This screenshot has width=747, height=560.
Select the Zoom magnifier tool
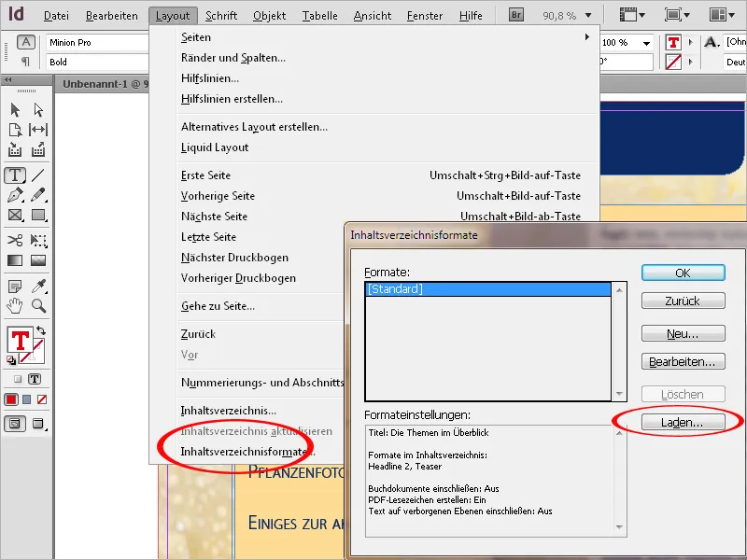tap(38, 306)
